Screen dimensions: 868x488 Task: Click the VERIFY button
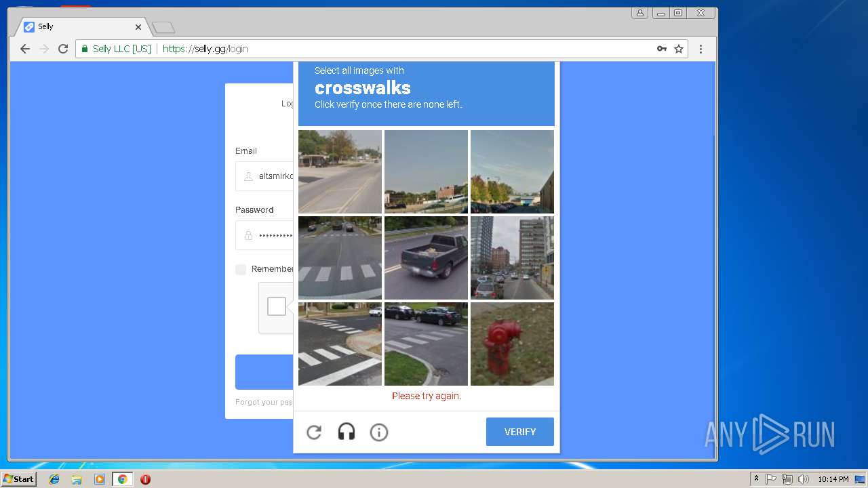pos(520,432)
